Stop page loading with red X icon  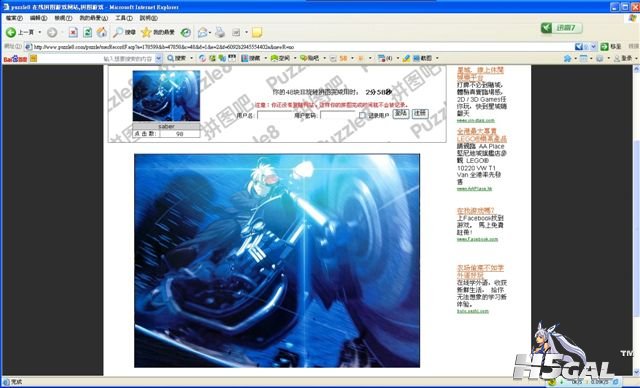pyautogui.click(x=73, y=32)
